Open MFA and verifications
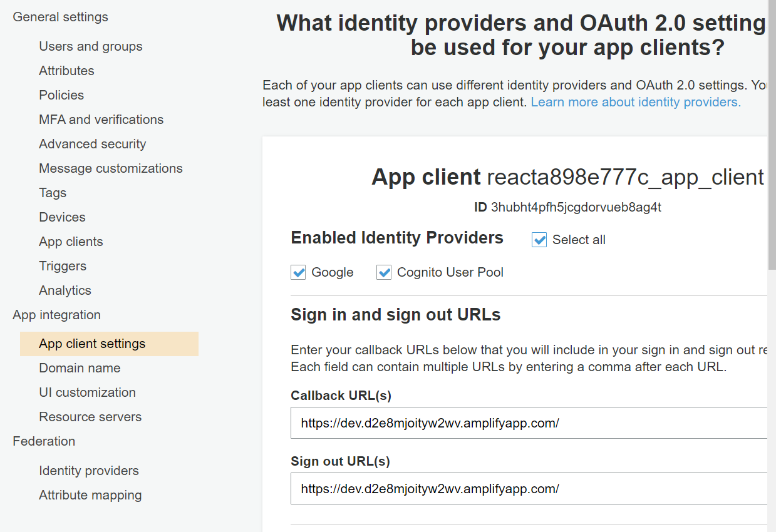 tap(101, 120)
